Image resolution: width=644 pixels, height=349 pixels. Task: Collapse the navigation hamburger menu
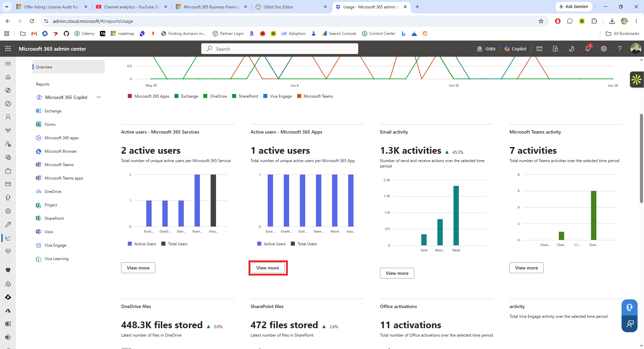point(8,63)
